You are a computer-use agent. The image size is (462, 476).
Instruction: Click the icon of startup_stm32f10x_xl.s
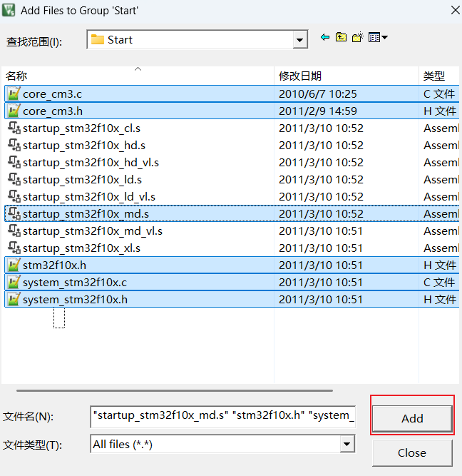click(x=14, y=248)
